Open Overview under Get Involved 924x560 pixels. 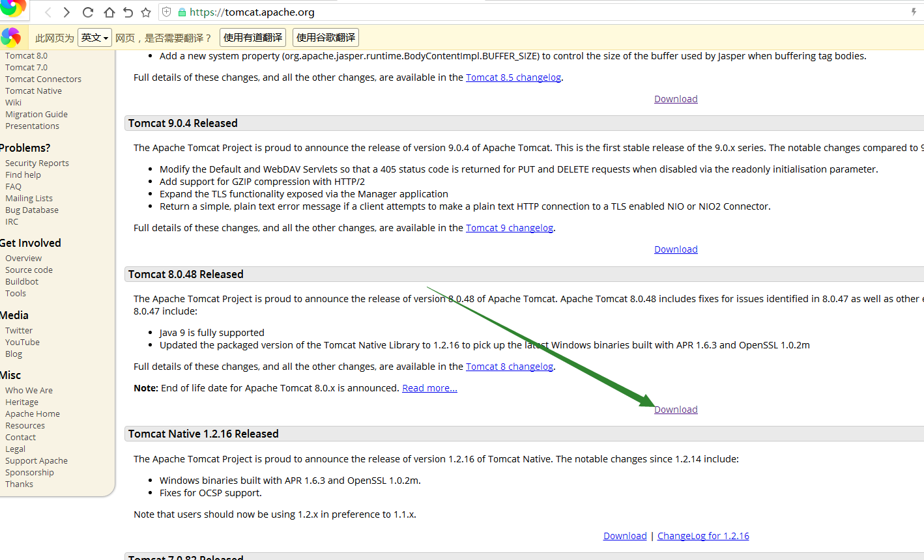(x=23, y=259)
